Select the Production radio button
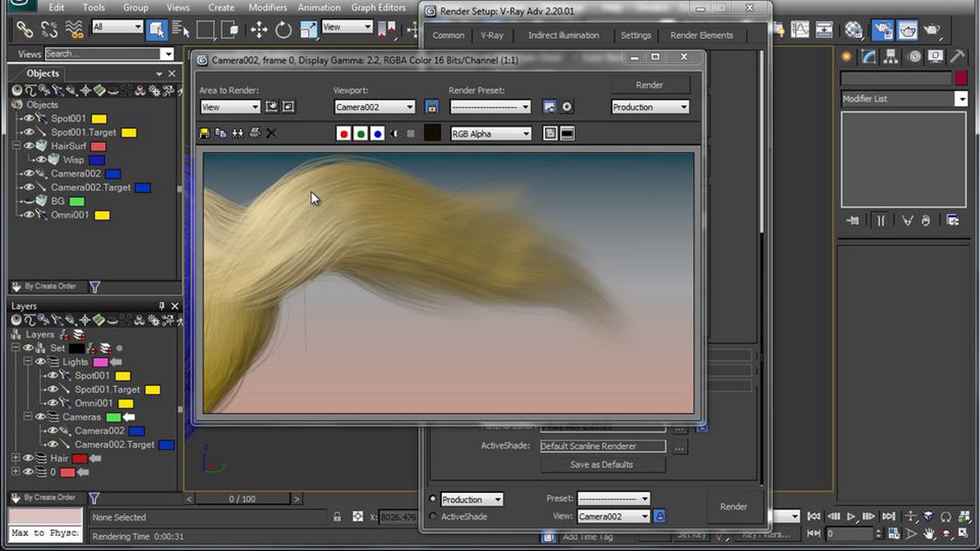Image resolution: width=980 pixels, height=551 pixels. 433,498
